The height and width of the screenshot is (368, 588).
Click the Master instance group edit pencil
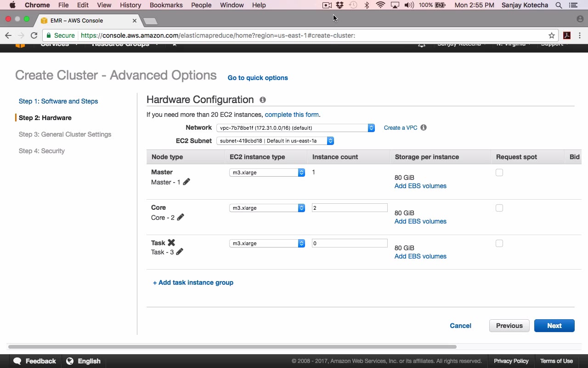187,182
